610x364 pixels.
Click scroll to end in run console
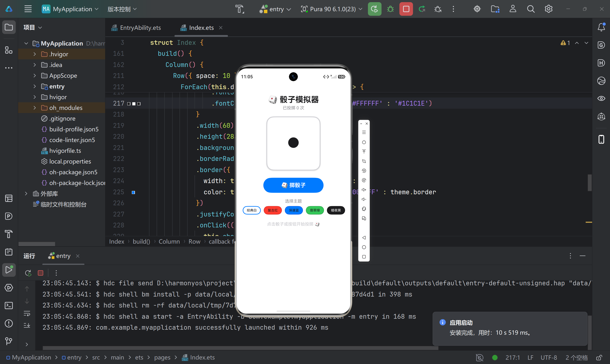(x=27, y=325)
